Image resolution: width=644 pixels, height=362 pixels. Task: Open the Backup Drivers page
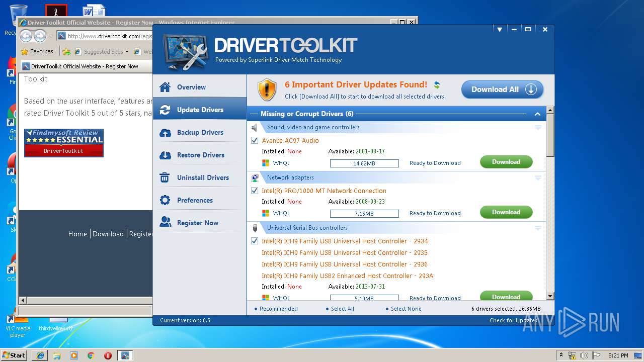(x=200, y=132)
